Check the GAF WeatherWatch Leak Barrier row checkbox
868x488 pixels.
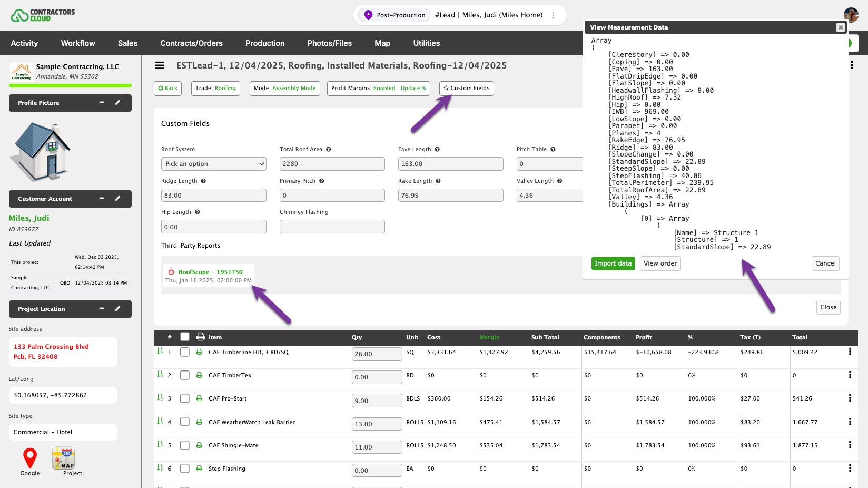coord(184,422)
